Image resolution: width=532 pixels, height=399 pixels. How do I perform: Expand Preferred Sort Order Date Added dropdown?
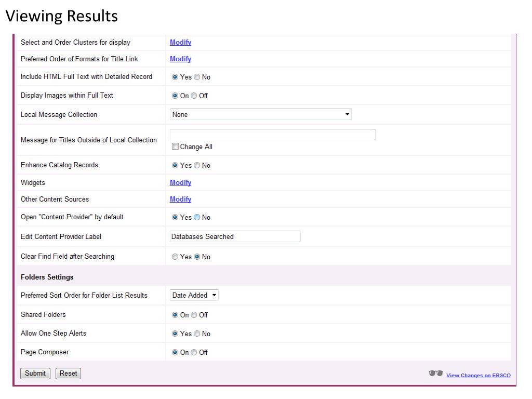click(194, 295)
